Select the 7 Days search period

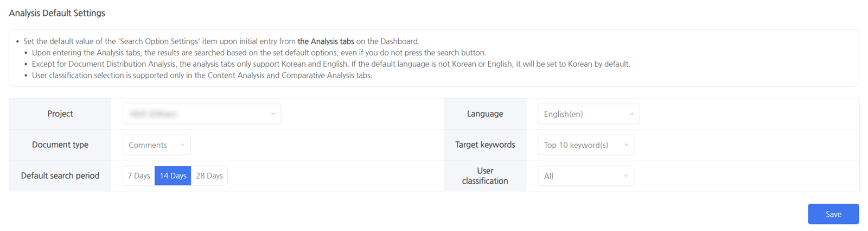(139, 176)
